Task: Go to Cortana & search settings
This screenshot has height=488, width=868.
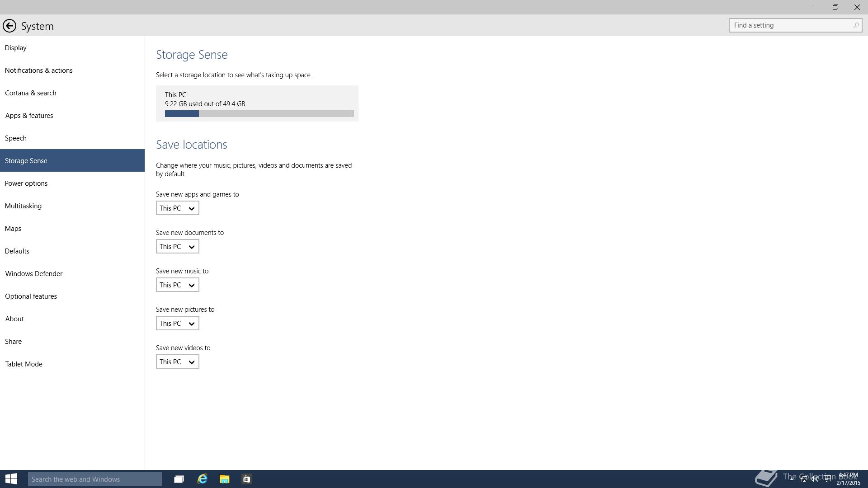Action: [72, 93]
